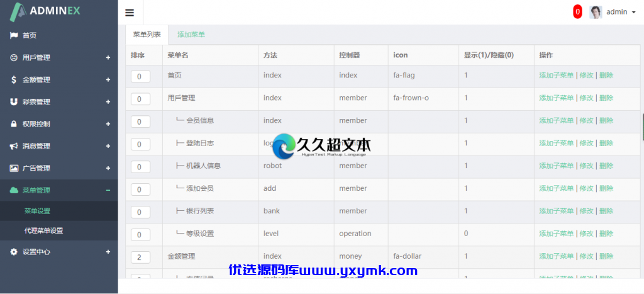Click the vertical scrollbar on the right edge
644x294 pixels.
coord(642,127)
